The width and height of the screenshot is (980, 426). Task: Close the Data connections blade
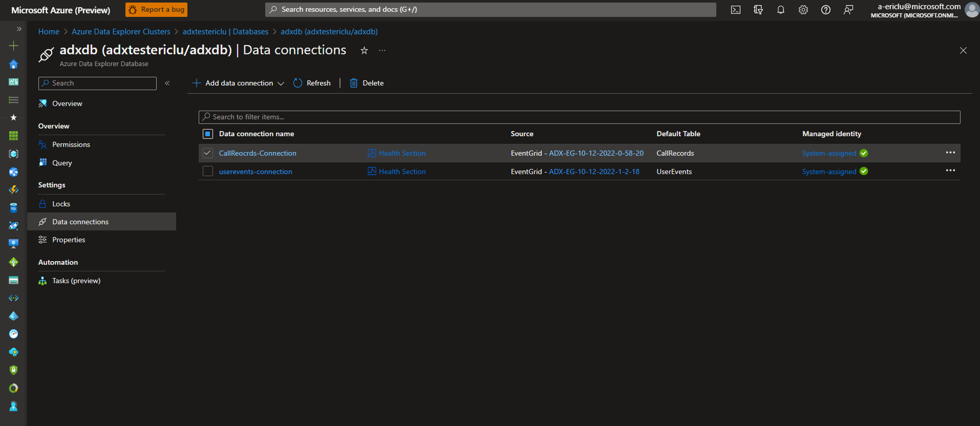pyautogui.click(x=963, y=50)
